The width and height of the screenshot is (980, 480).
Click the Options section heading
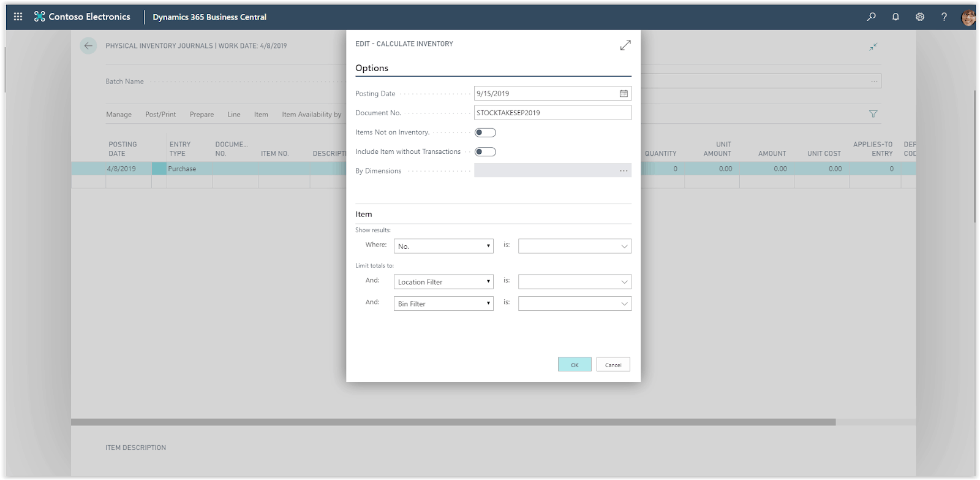pos(372,68)
